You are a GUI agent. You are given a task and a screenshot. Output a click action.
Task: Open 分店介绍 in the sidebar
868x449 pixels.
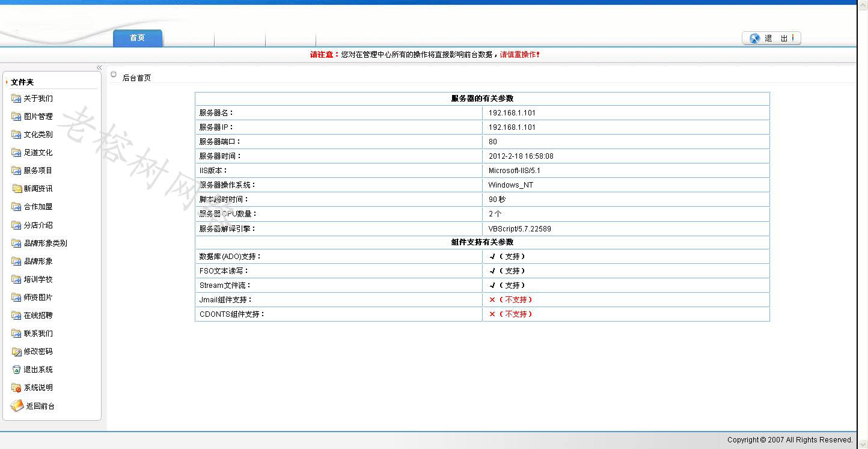(x=38, y=225)
